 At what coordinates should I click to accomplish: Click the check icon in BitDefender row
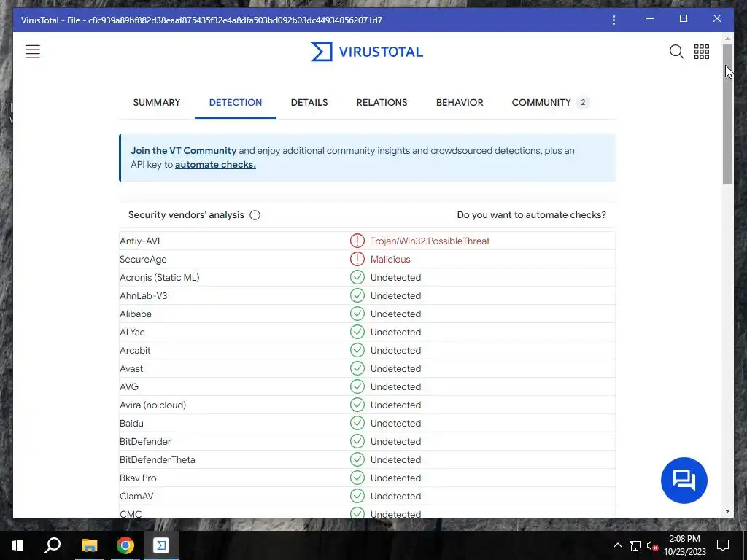tap(357, 441)
